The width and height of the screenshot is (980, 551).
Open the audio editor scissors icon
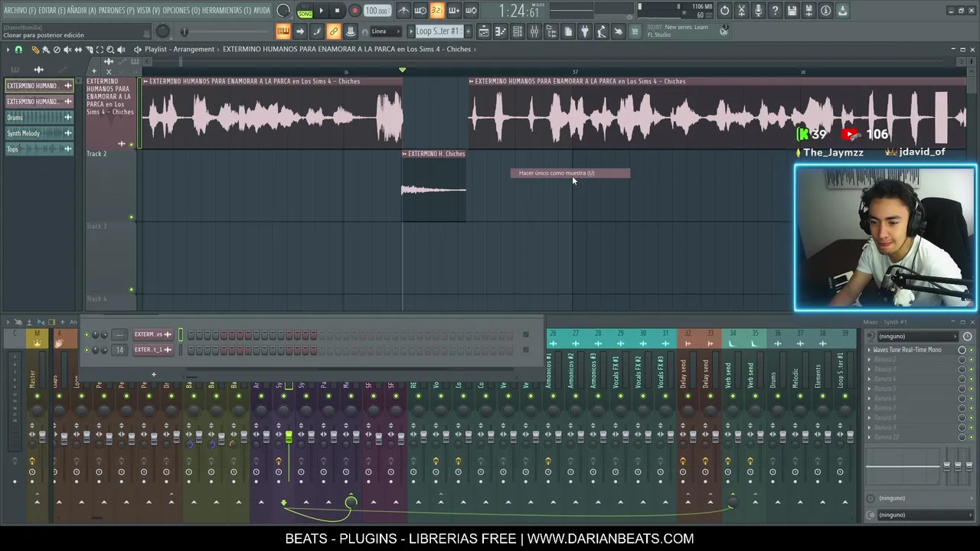point(741,11)
